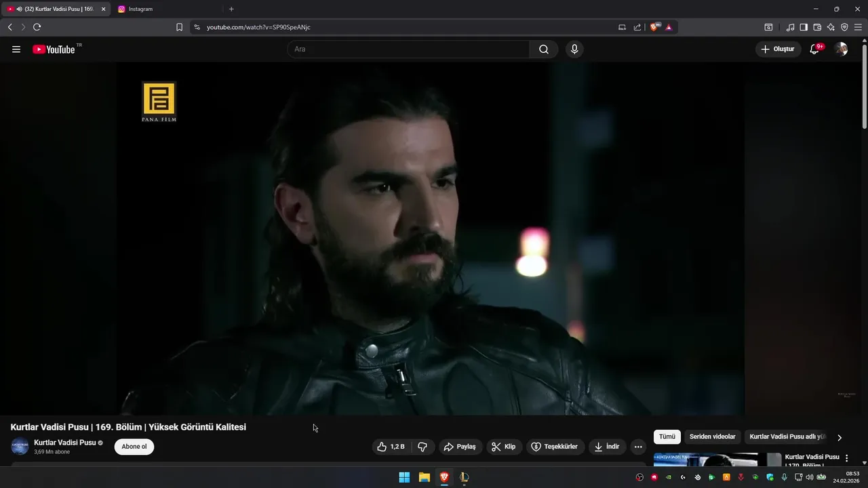Viewport: 868px width, 488px height.
Task: Select the Seriden videolar chip
Action: [x=713, y=437]
